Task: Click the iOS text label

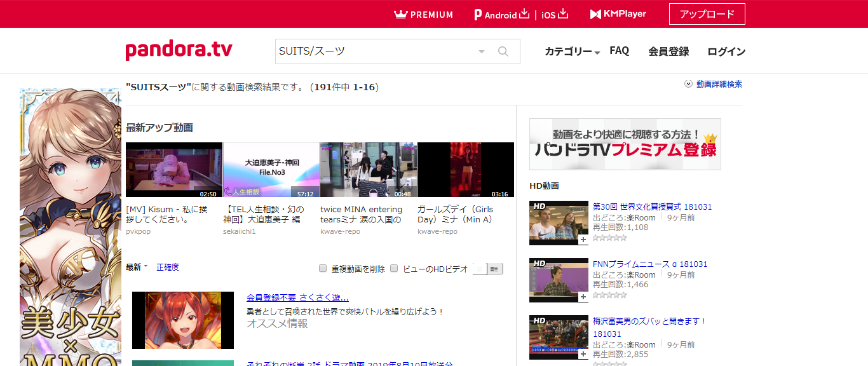Action: tap(548, 15)
